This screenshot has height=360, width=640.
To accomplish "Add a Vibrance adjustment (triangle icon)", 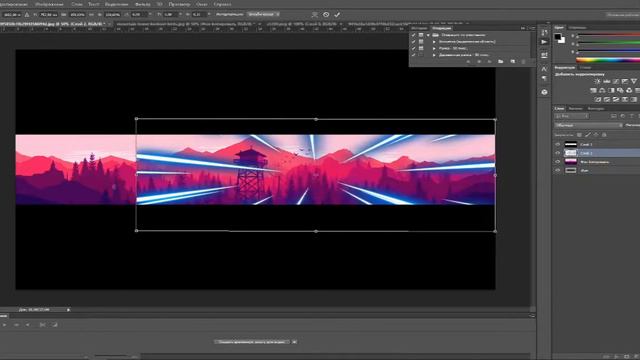I will 634,81.
